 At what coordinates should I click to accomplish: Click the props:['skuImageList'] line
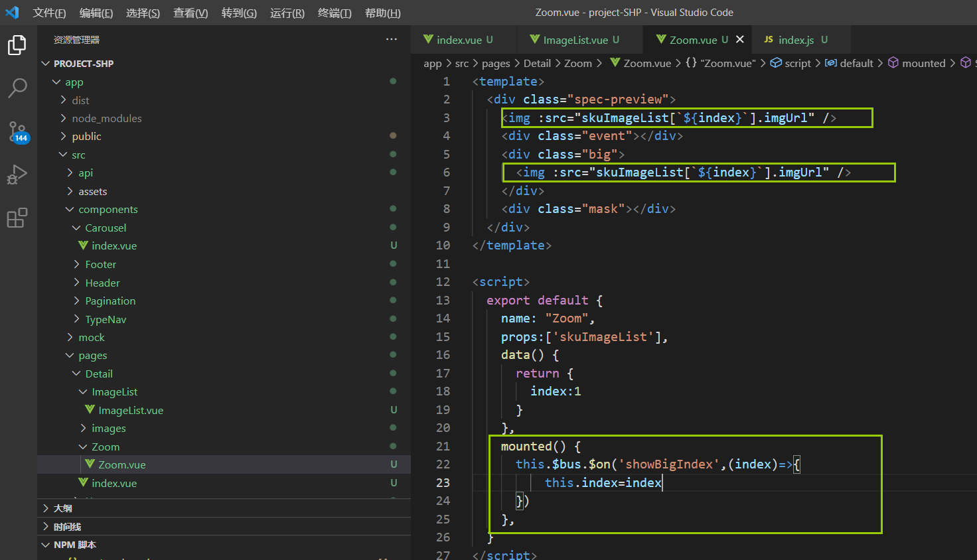point(584,336)
